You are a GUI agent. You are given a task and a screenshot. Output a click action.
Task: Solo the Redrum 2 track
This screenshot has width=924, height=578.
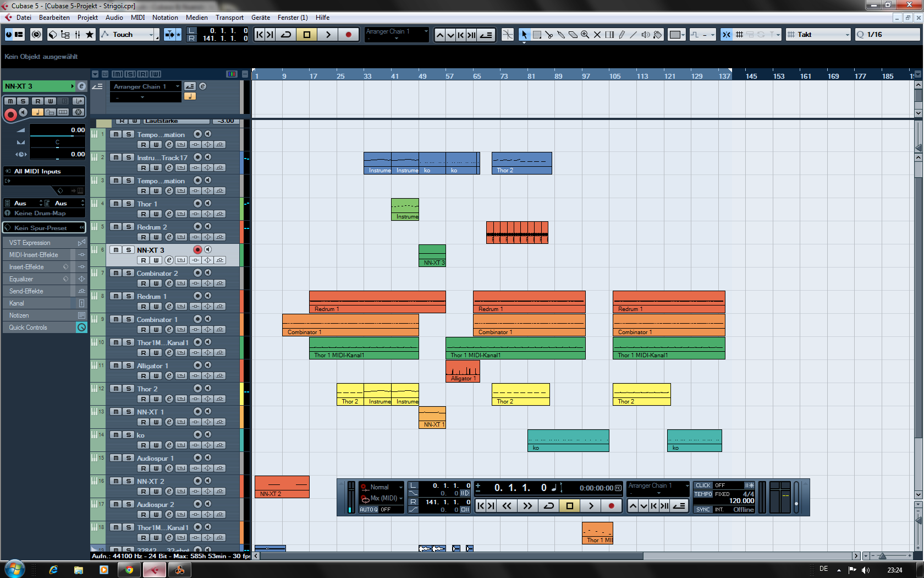tap(129, 227)
